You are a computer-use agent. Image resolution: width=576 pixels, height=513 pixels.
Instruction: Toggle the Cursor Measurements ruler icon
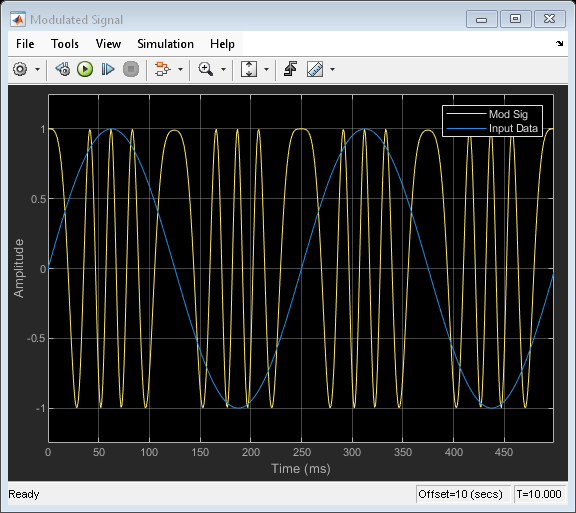point(315,69)
